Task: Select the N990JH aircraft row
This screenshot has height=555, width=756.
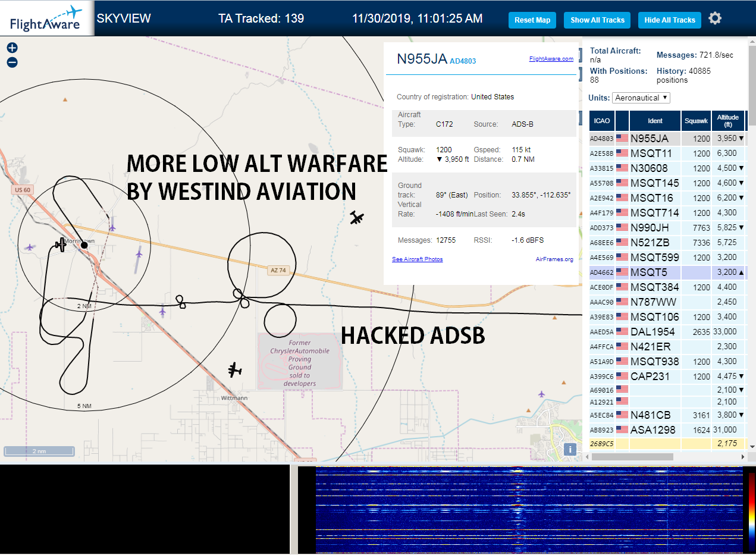Action: click(x=667, y=227)
